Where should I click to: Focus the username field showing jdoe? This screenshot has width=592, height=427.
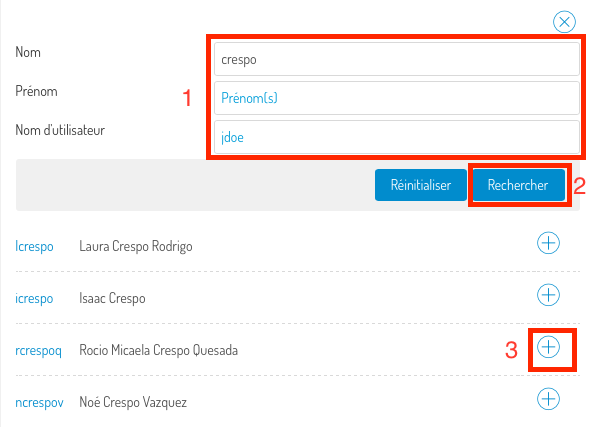pos(397,137)
